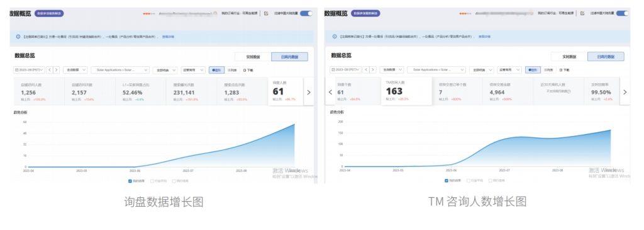Image resolution: width=644 pixels, height=230 pixels.
Task: Select chart view (图形) in the right panel
Action: (533, 70)
